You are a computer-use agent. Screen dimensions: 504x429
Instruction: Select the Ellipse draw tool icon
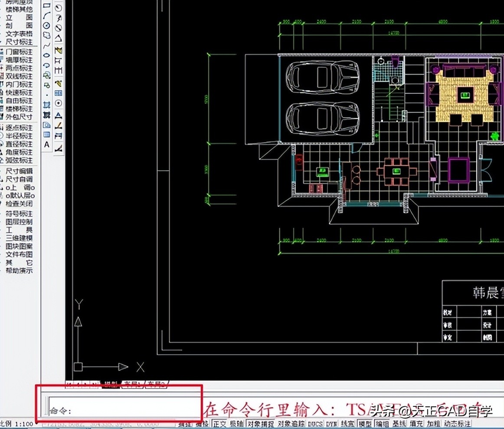click(47, 55)
